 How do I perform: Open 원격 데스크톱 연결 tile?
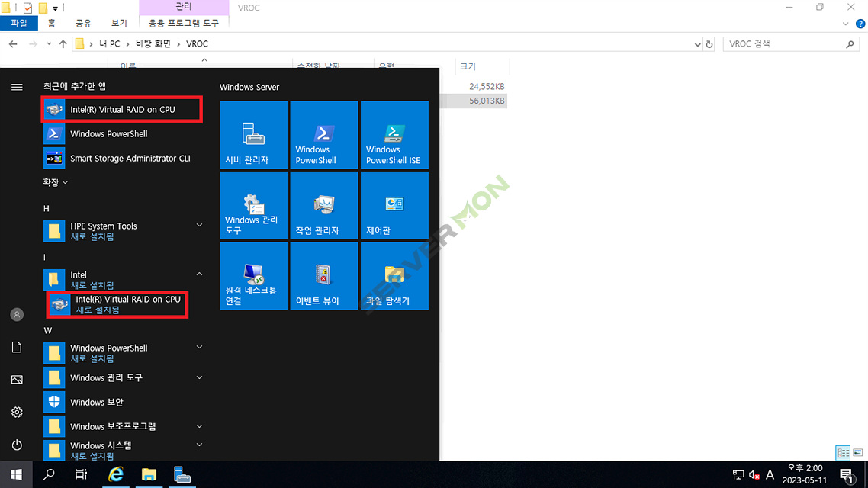253,275
